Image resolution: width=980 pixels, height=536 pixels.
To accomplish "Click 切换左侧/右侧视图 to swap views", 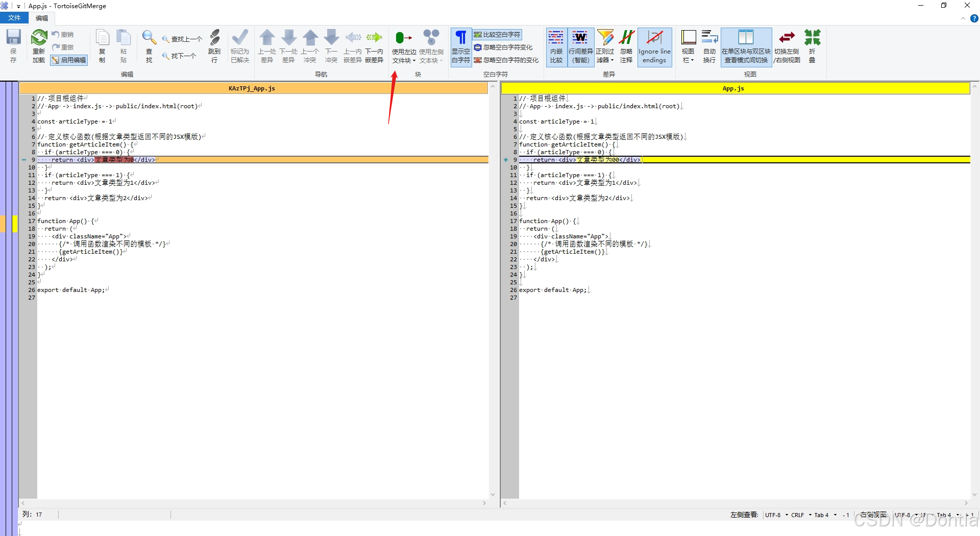I will pyautogui.click(x=787, y=46).
